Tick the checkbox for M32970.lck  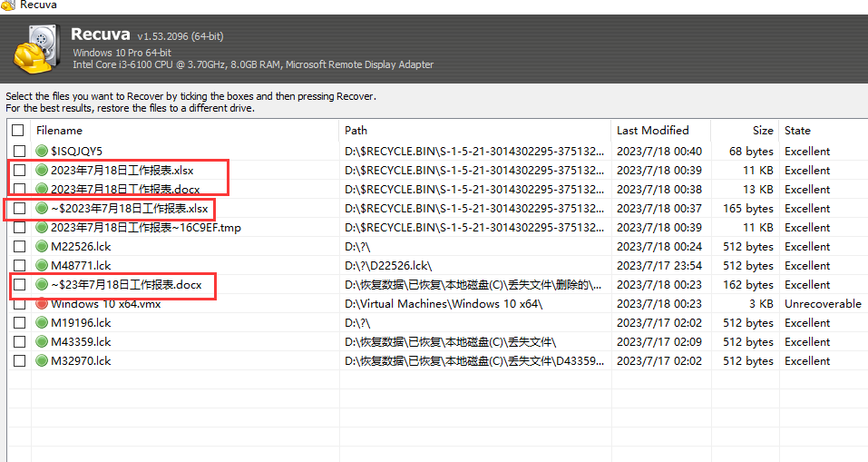[19, 360]
